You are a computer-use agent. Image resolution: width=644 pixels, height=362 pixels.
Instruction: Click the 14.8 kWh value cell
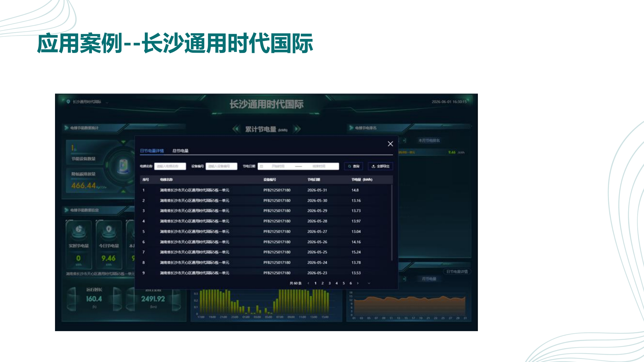pos(355,190)
